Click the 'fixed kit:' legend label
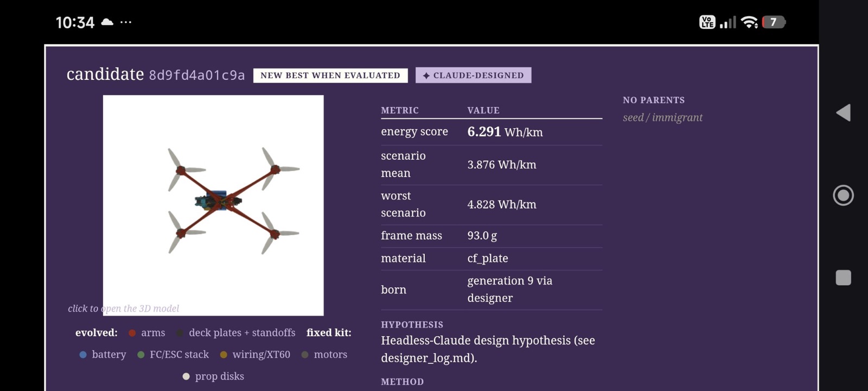 pos(329,333)
